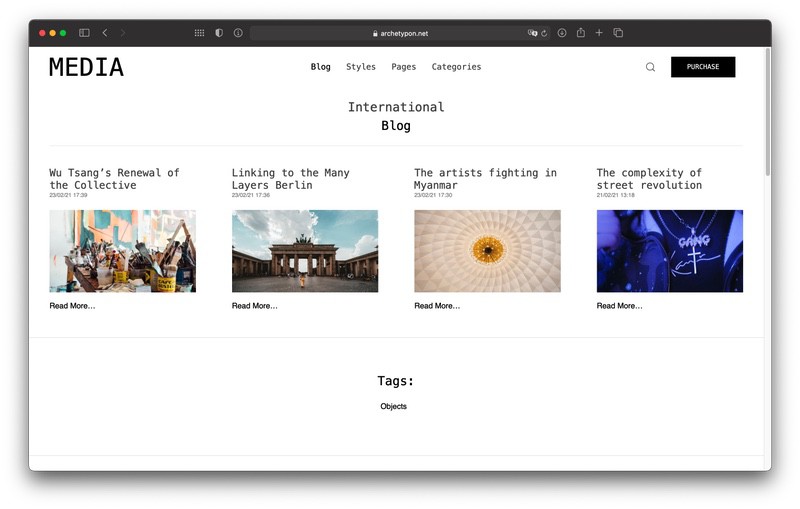
Task: Click the date 23/02/21 17:39
Action: 68,195
